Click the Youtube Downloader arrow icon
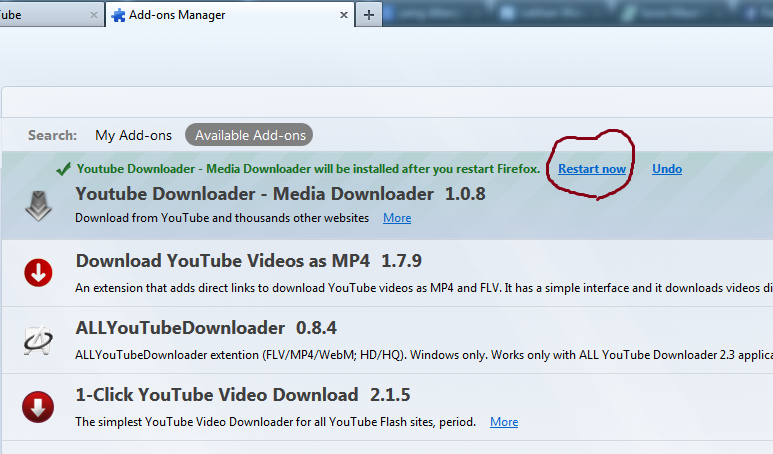 point(38,206)
